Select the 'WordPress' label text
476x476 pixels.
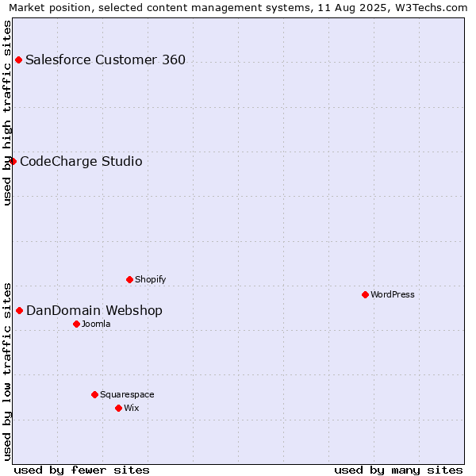pos(393,294)
